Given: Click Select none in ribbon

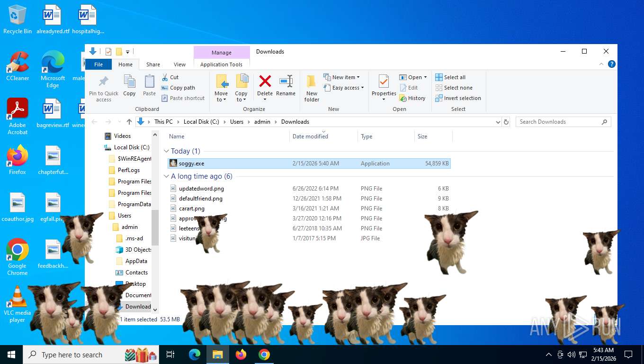Looking at the screenshot, I should pyautogui.click(x=454, y=88).
